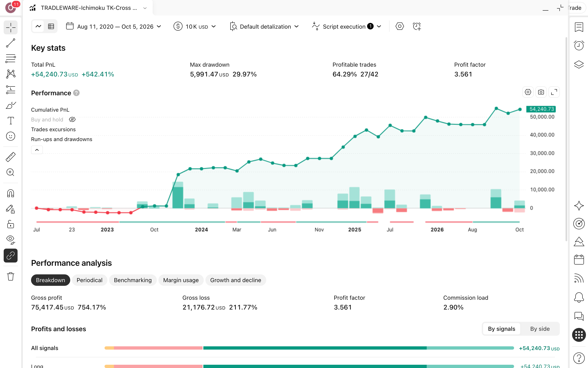Screen dimensions: 588x368
Task: Select the trend line drawing tool
Action: click(10, 43)
